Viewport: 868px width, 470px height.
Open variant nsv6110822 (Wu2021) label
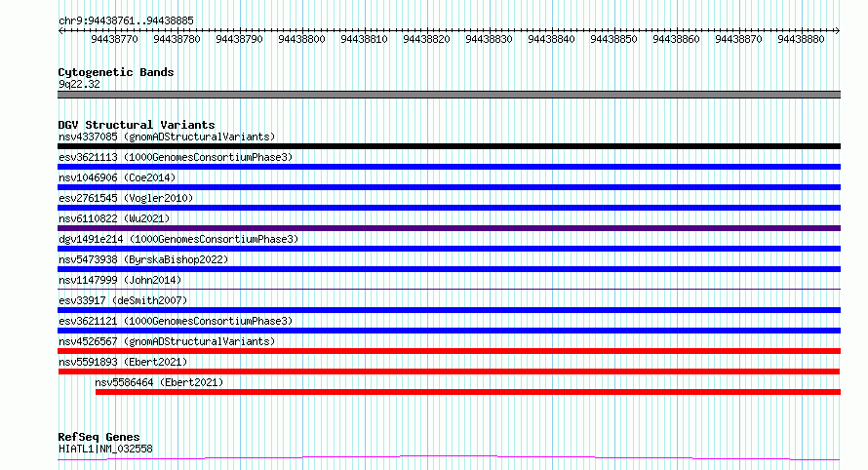coord(114,218)
